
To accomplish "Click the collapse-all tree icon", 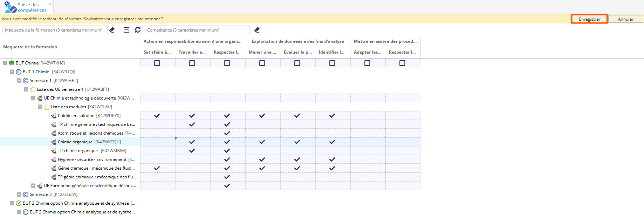I will click(126, 30).
